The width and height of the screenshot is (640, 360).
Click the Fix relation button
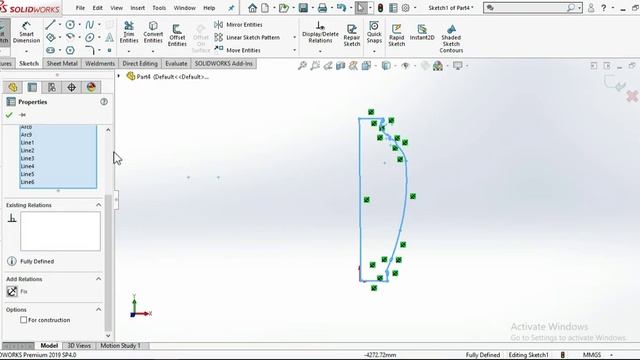(12, 291)
